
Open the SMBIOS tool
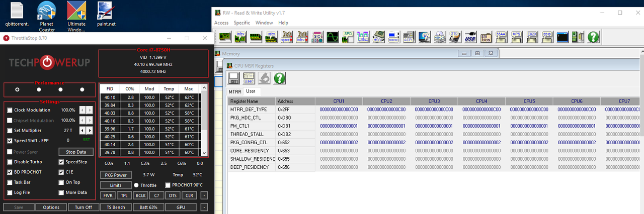click(486, 37)
